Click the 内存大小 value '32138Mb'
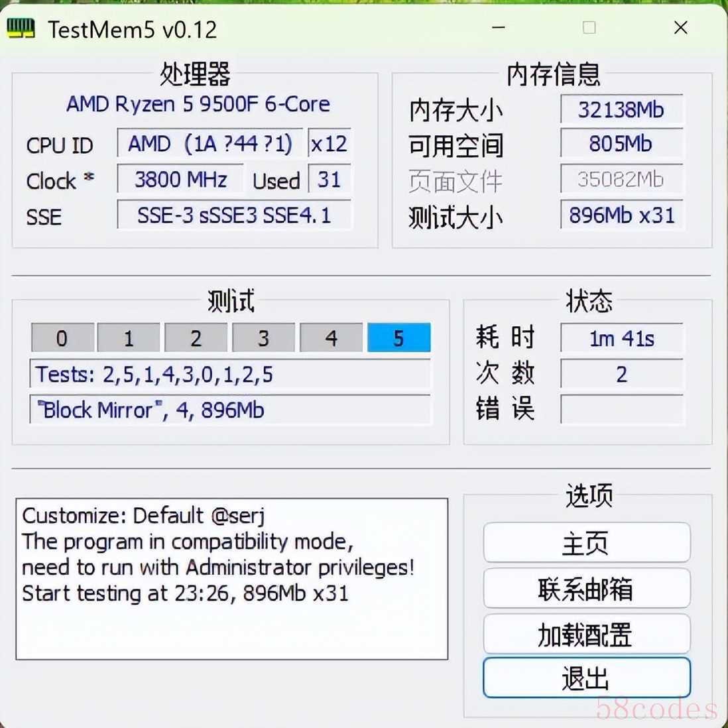Viewport: 728px width, 728px height. [x=621, y=109]
